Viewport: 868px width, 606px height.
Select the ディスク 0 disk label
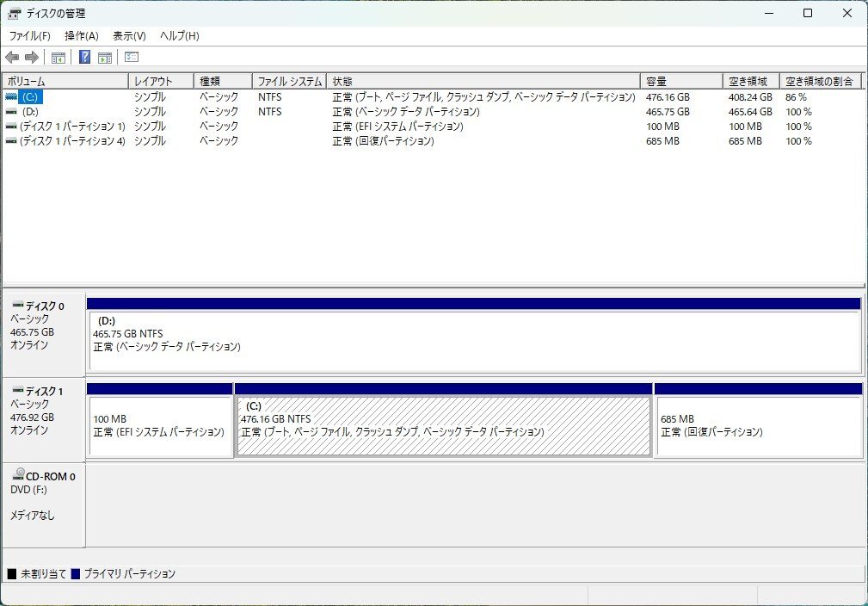tap(44, 335)
